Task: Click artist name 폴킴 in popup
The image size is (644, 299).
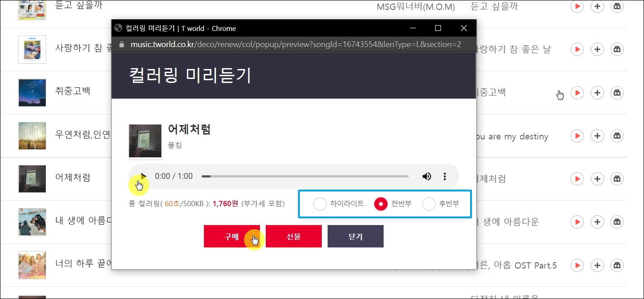Action: pyautogui.click(x=175, y=145)
